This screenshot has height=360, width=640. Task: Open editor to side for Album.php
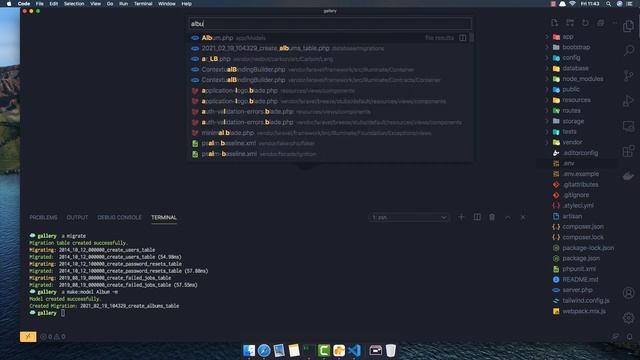click(462, 38)
